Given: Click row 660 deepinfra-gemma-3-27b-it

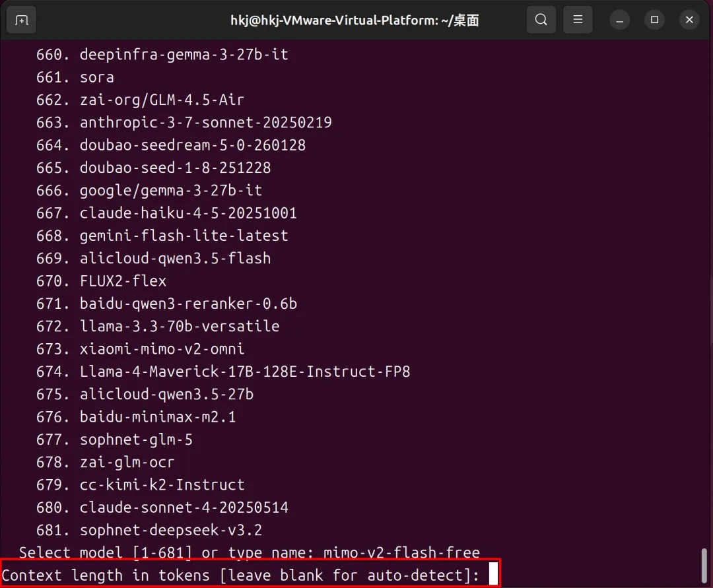Looking at the screenshot, I should point(162,55).
